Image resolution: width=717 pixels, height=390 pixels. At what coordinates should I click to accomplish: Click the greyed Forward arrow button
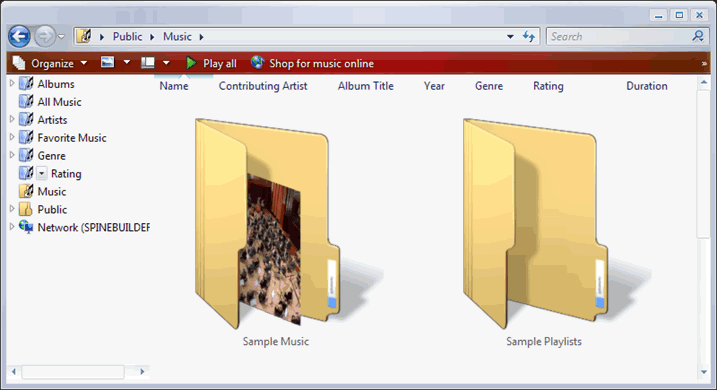point(45,36)
